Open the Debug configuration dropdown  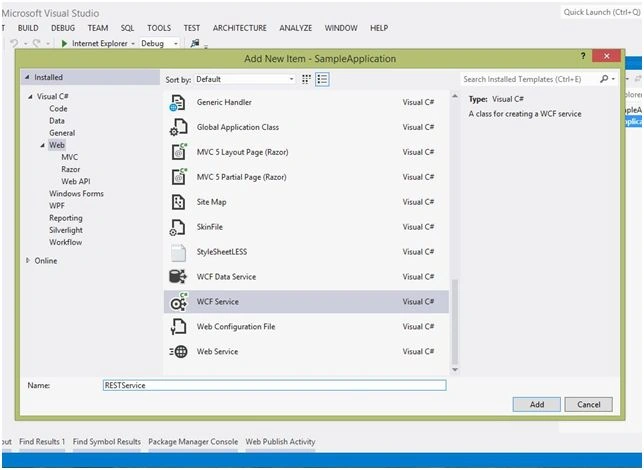(x=159, y=43)
